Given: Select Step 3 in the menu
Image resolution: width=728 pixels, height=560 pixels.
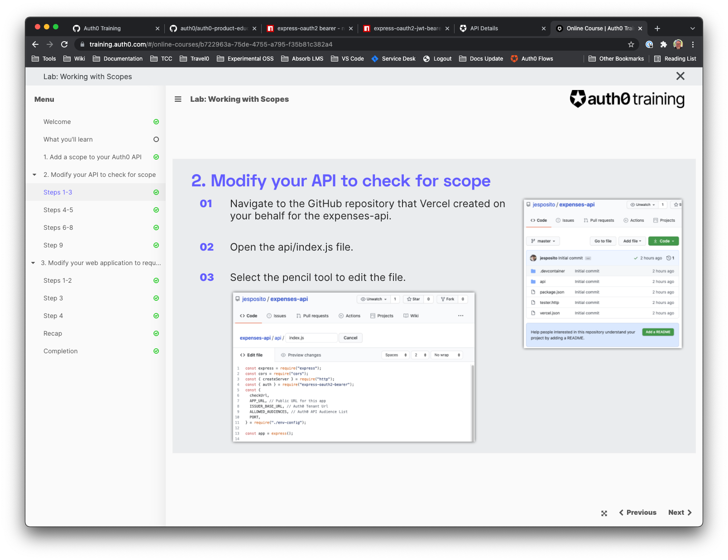Looking at the screenshot, I should click(x=53, y=298).
